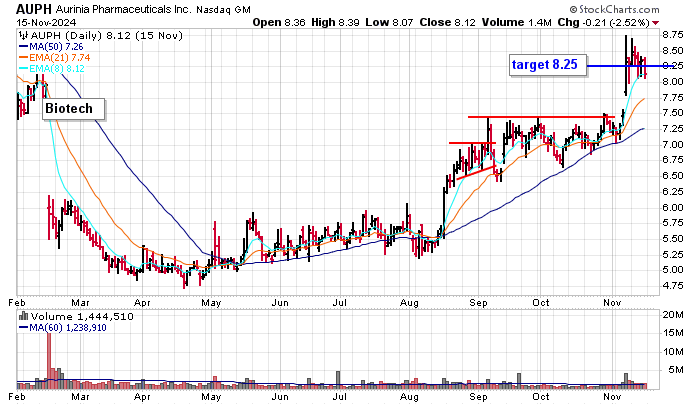Click the 5M volume axis label
Viewport: 700px width, 405px height.
click(675, 370)
